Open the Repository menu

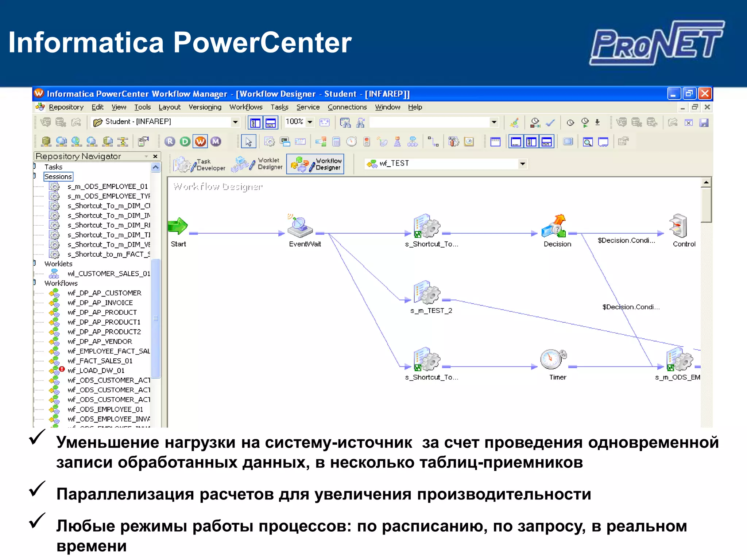[x=66, y=107]
